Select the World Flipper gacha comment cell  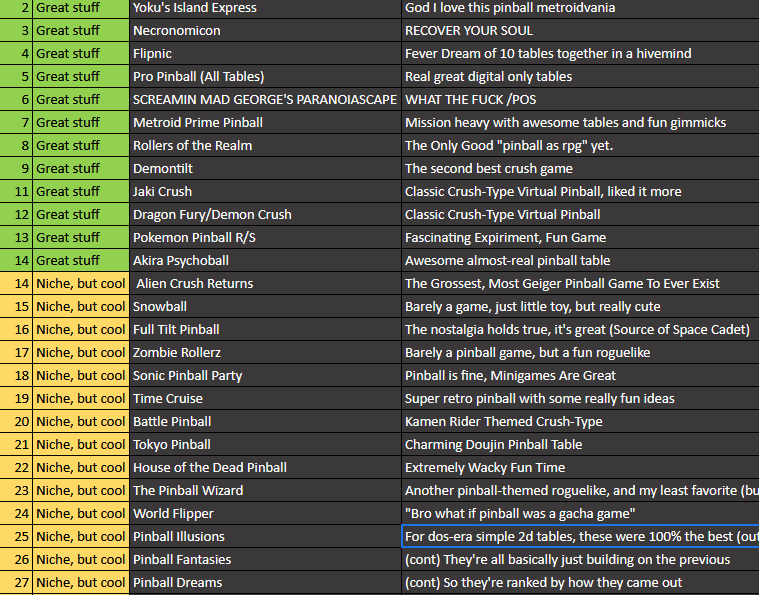click(x=580, y=514)
